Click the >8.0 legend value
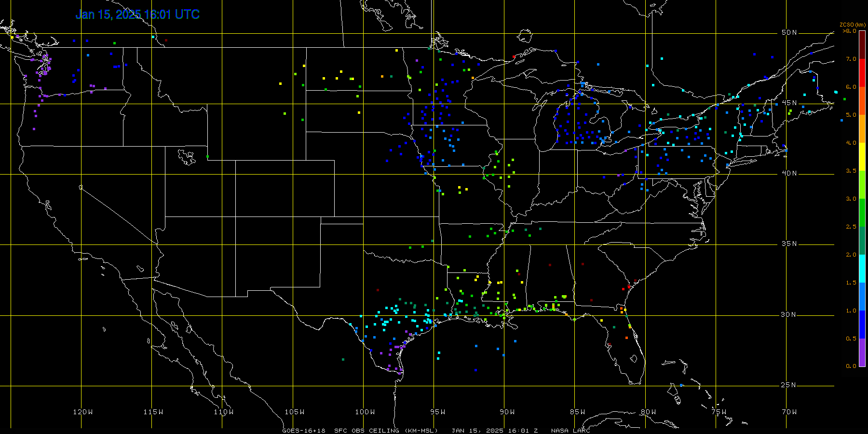The width and height of the screenshot is (868, 434). tap(850, 31)
